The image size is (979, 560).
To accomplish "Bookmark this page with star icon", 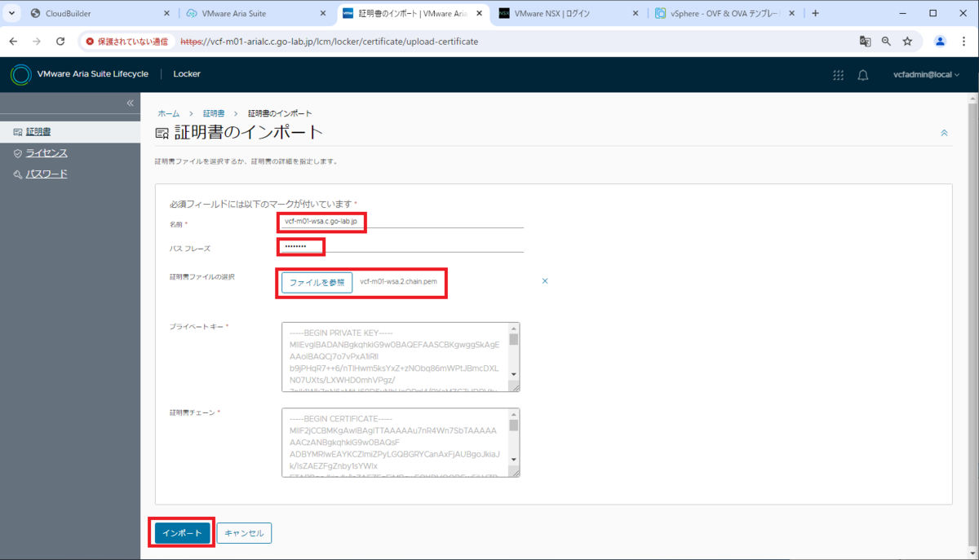I will (x=907, y=41).
